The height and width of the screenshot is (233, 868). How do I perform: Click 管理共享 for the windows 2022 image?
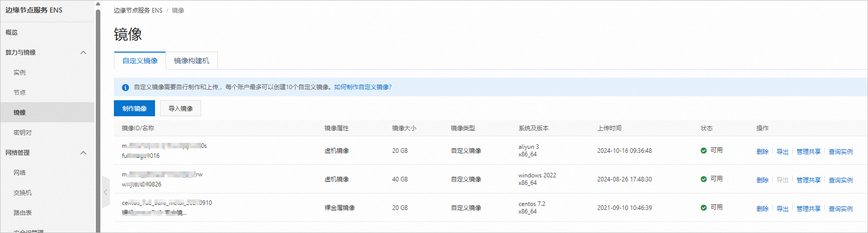(809, 180)
